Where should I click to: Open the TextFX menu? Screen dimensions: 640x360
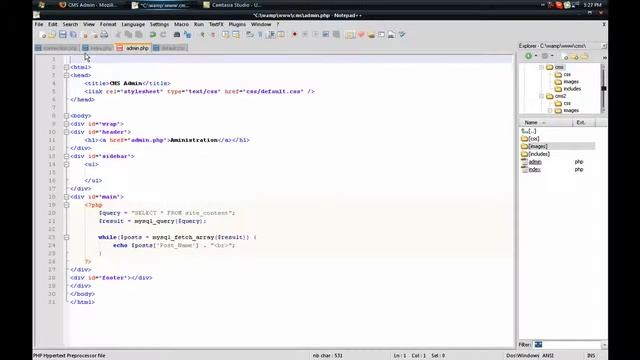[216, 24]
